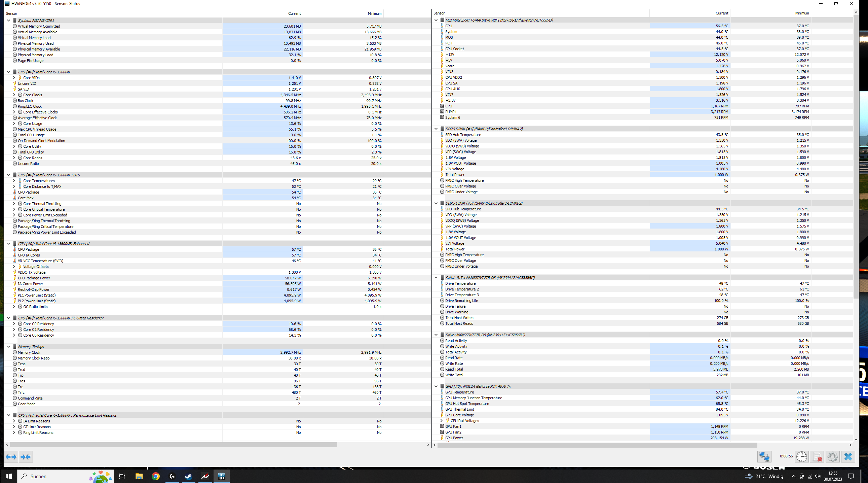Select the CPU Package Power row
The image size is (868, 483).
click(34, 278)
